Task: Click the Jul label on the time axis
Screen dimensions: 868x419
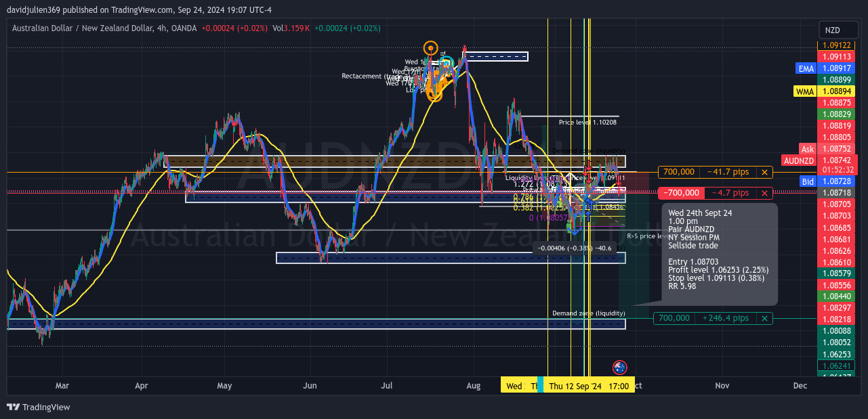Action: 387,386
